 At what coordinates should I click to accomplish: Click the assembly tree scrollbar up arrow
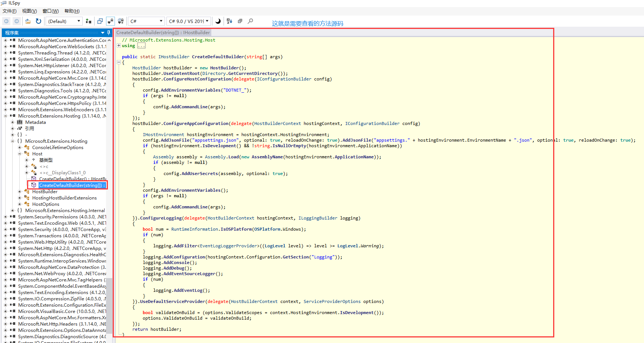pyautogui.click(x=109, y=40)
